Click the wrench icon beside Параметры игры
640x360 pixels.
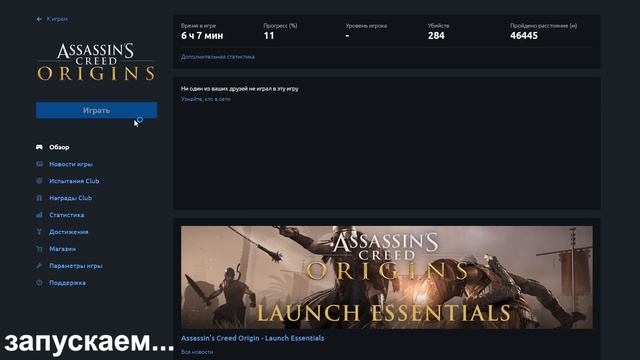tap(39, 266)
